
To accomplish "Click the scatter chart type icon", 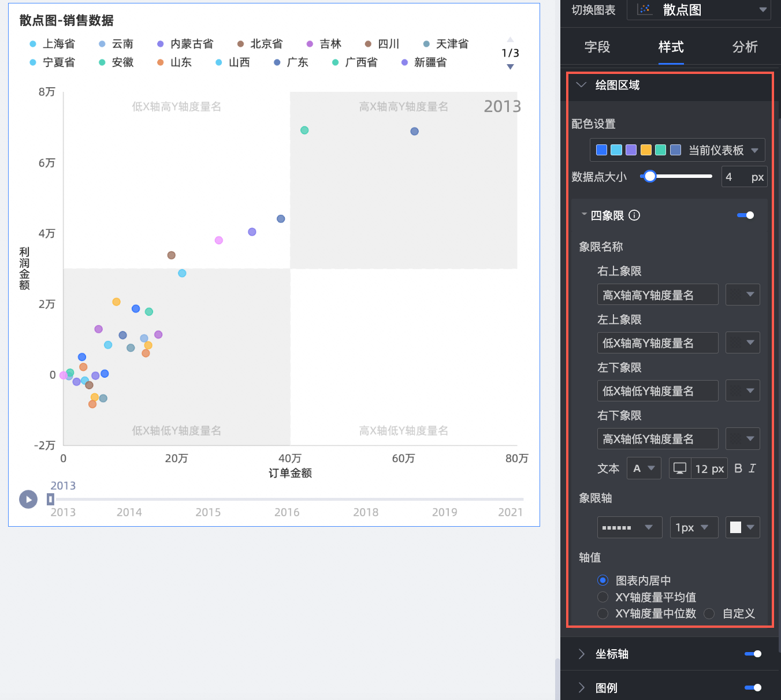I will point(645,10).
